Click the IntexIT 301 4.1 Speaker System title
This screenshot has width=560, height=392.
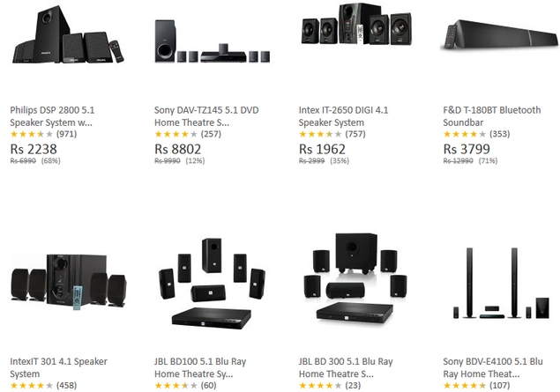(58, 367)
